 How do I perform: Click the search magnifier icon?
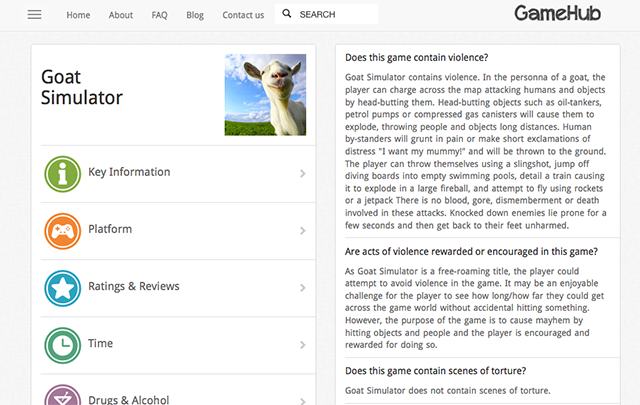click(x=287, y=14)
